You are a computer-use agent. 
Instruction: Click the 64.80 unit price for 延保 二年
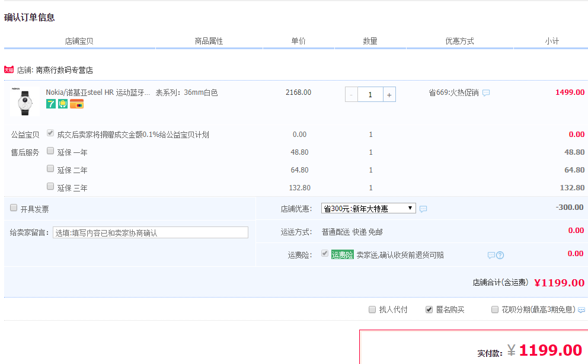point(299,170)
